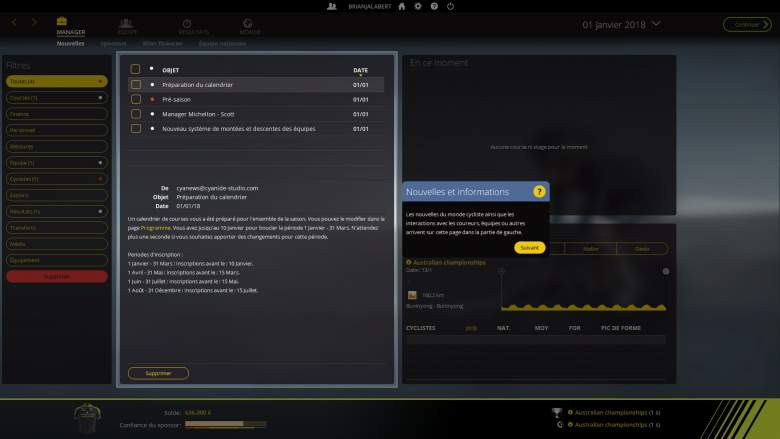Select the Courses filter
780x439 pixels.
coord(55,98)
